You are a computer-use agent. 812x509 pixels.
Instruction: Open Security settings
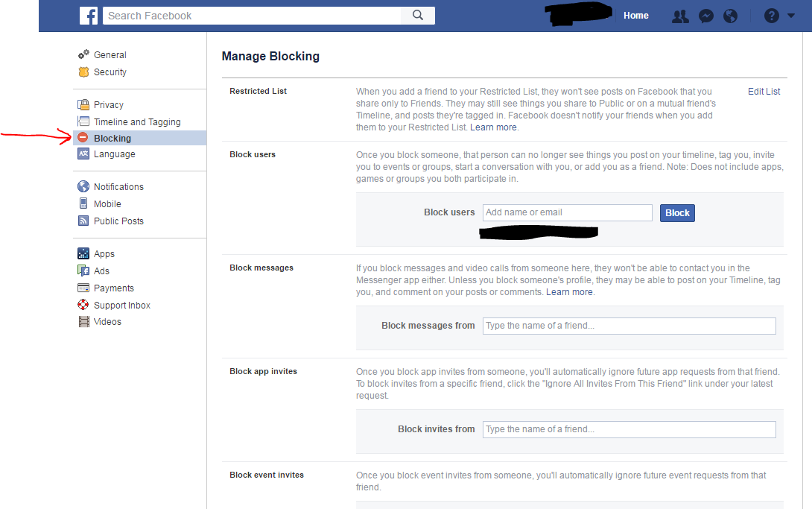pos(110,72)
